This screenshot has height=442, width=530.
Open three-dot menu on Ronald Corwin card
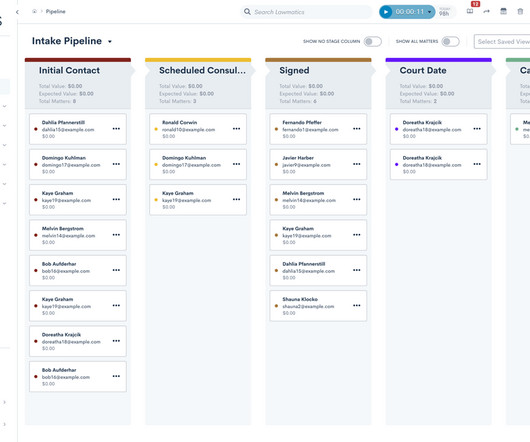pos(236,129)
